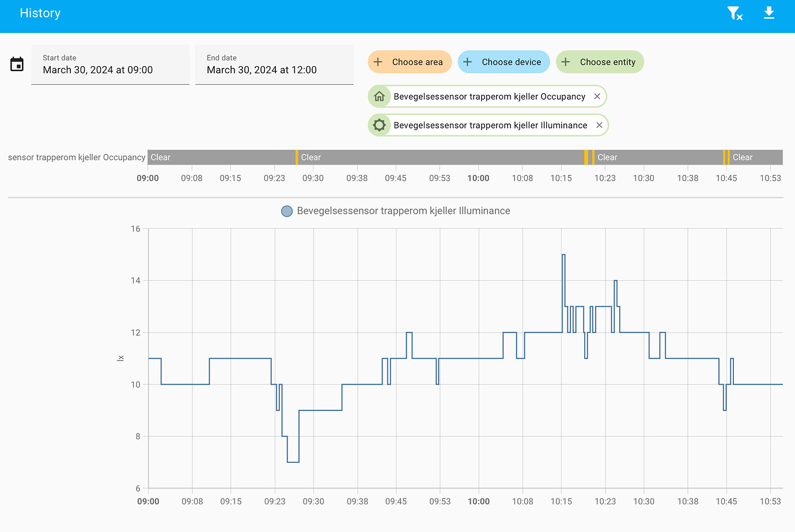Click first Clear segment starting at 09:00
The height and width of the screenshot is (532, 795).
tap(221, 157)
